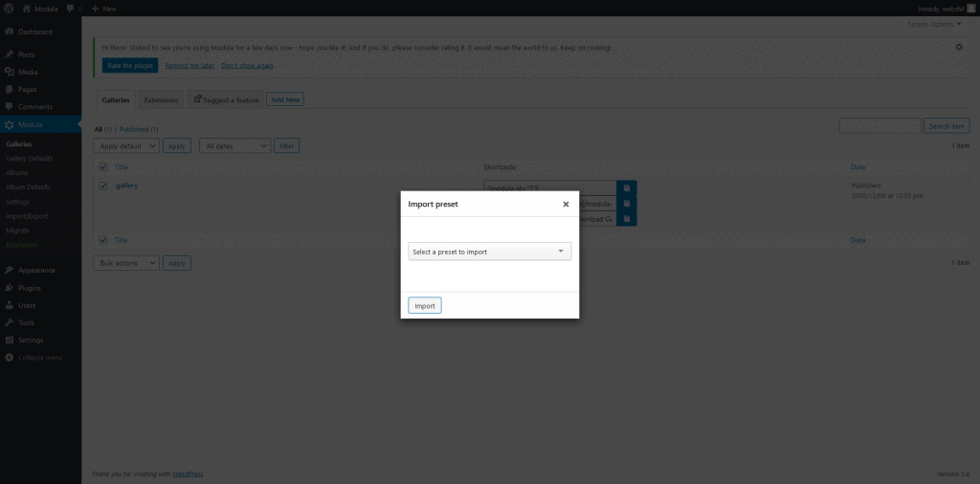
Task: Expand the 'All dates' filter dropdown
Action: point(234,146)
